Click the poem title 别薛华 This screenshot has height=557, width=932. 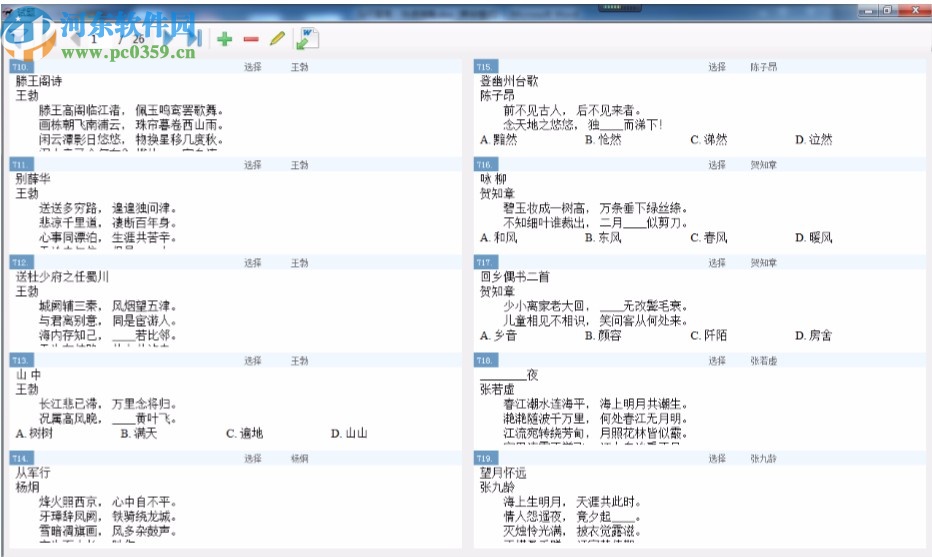tap(33, 179)
